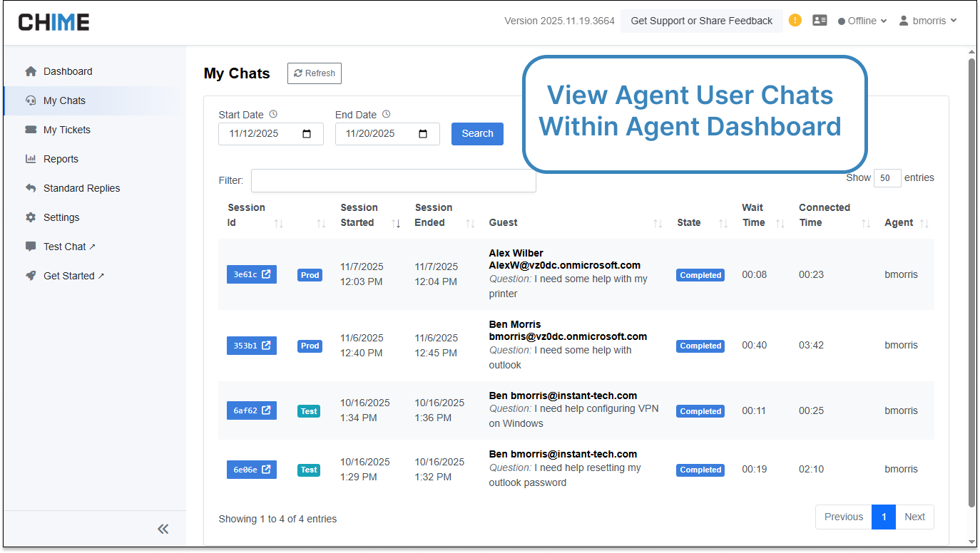This screenshot has height=553, width=980.
Task: Expand the bmorris user menu
Action: [x=927, y=21]
